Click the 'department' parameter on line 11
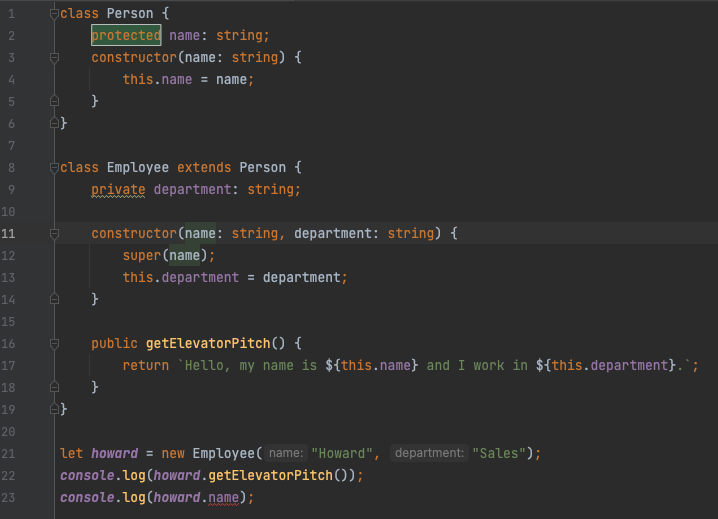Viewport: 718px width, 519px height. (x=332, y=233)
